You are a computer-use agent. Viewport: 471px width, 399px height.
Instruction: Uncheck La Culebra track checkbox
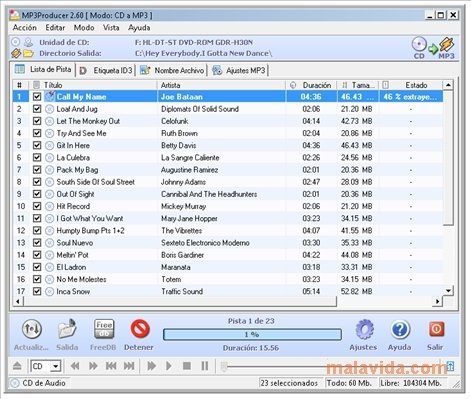tap(37, 158)
